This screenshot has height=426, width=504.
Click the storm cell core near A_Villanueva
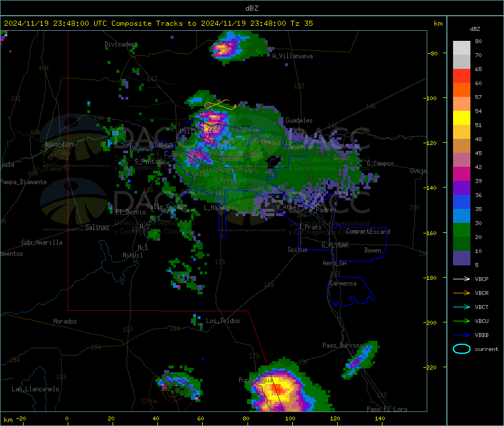[222, 50]
